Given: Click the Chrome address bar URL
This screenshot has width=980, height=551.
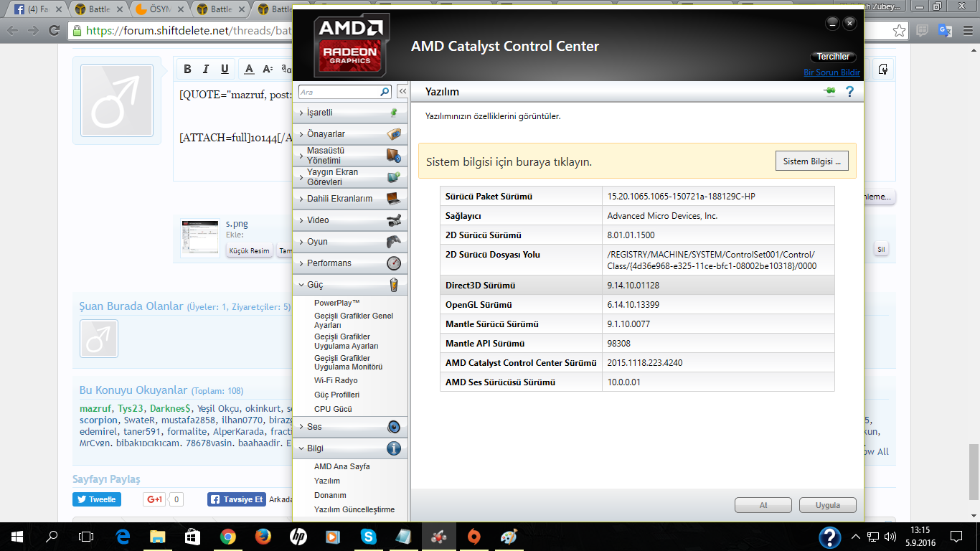Looking at the screenshot, I should (189, 31).
